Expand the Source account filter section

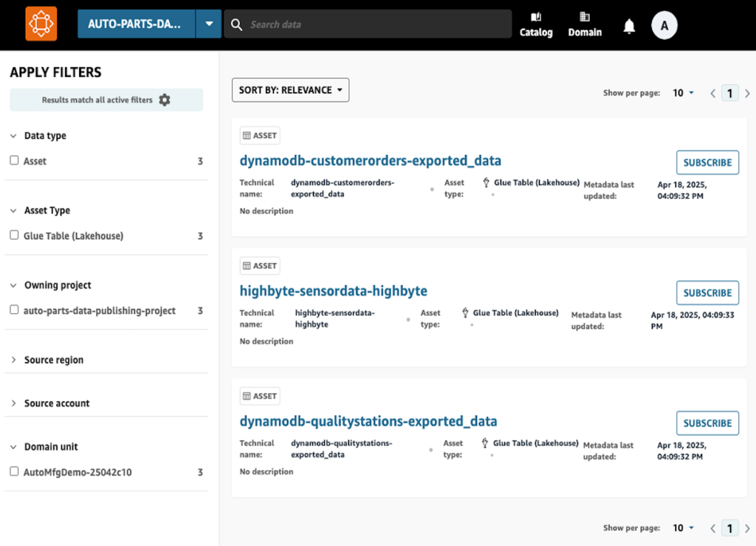tap(13, 403)
